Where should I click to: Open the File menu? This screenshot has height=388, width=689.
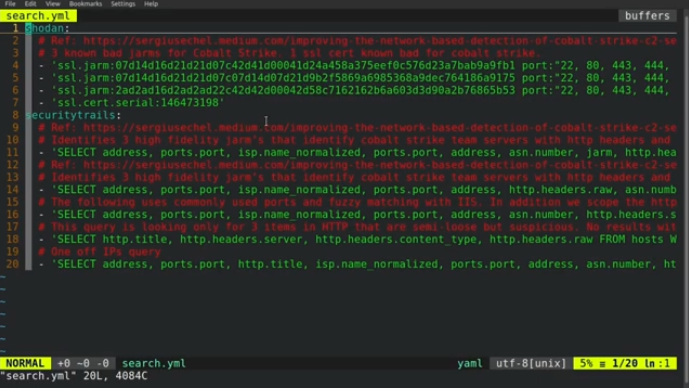pyautogui.click(x=10, y=4)
